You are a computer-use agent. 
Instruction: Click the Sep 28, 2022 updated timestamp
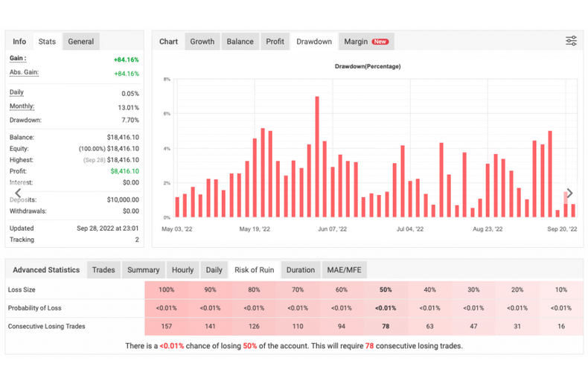[108, 228]
